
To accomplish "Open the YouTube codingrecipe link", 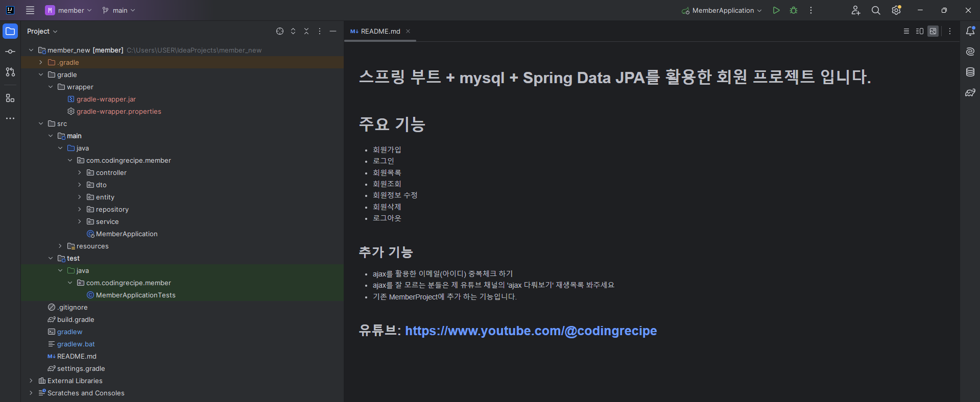I will [x=531, y=331].
